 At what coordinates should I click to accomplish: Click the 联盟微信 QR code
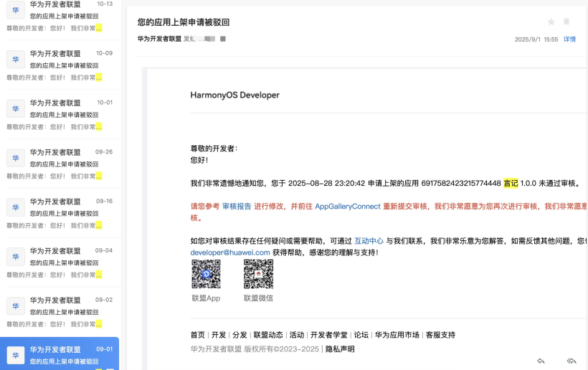(258, 275)
